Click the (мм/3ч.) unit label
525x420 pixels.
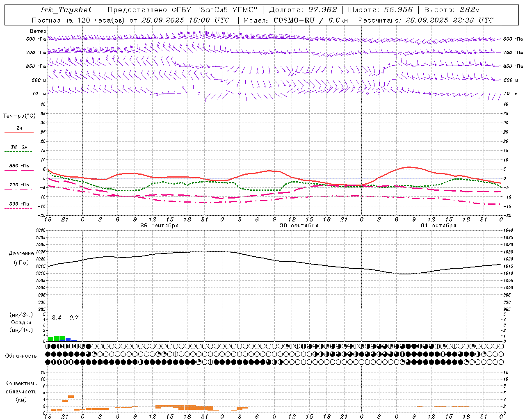tap(21, 315)
